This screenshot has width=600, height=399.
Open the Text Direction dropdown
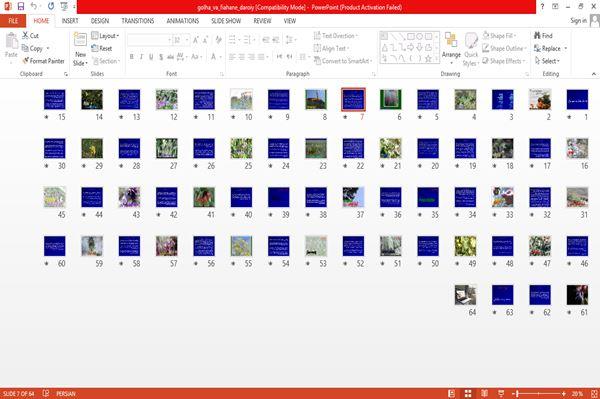(x=336, y=36)
